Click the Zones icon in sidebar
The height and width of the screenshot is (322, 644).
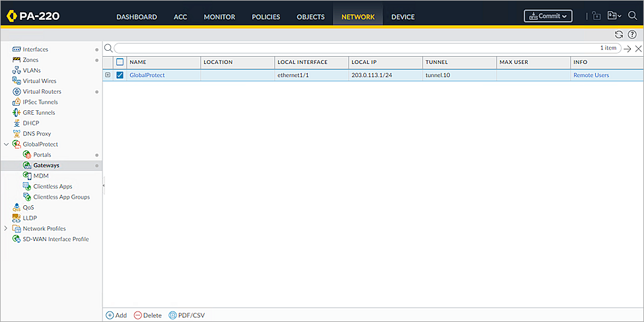[17, 60]
